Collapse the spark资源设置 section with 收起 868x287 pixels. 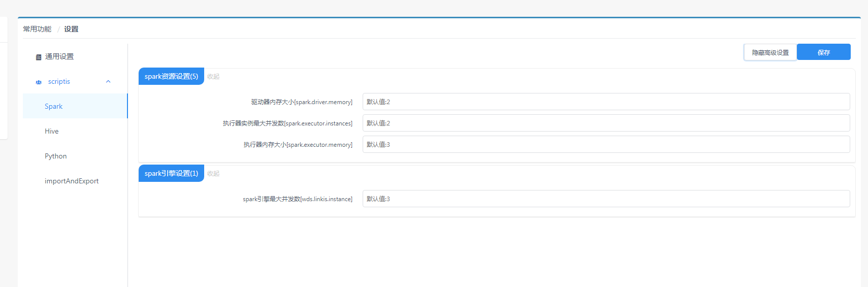[x=213, y=77]
